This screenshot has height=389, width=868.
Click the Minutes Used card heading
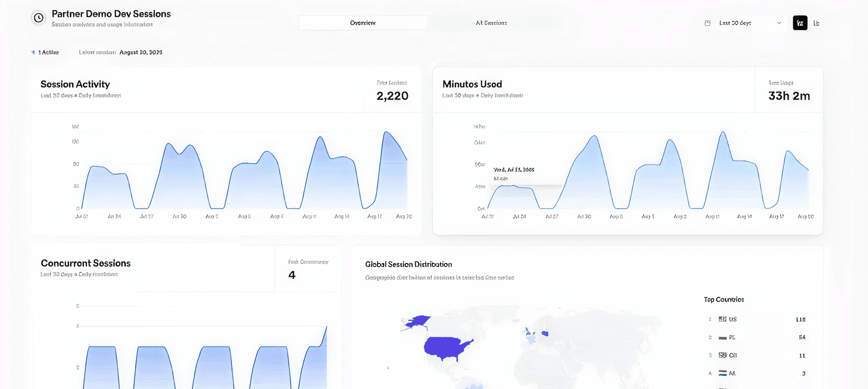point(472,84)
